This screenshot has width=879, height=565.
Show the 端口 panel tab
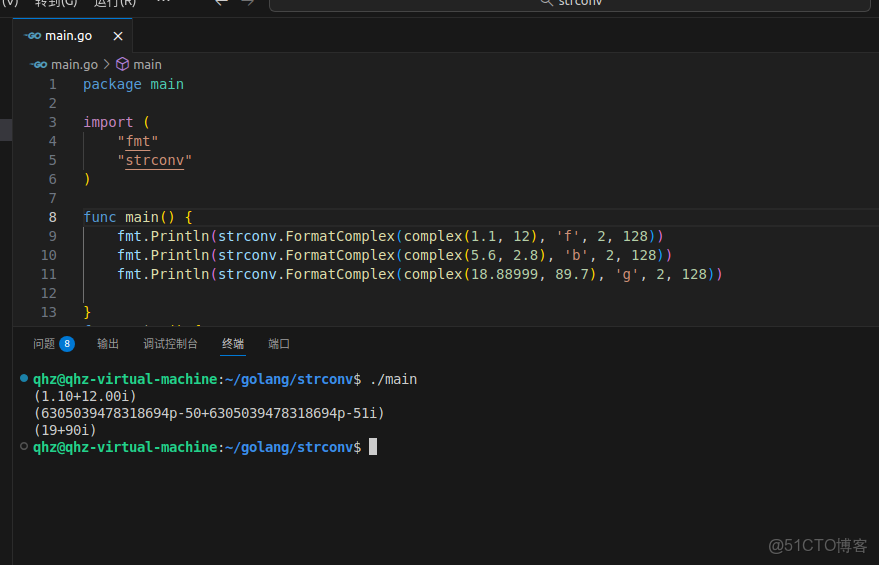279,344
